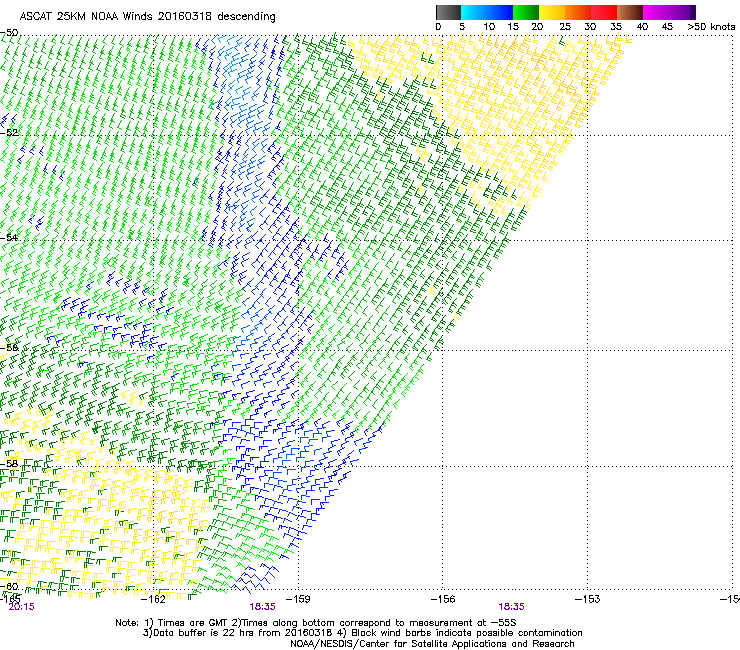Click the '0' label under the color bar
This screenshot has height=650, width=740.
[438, 27]
